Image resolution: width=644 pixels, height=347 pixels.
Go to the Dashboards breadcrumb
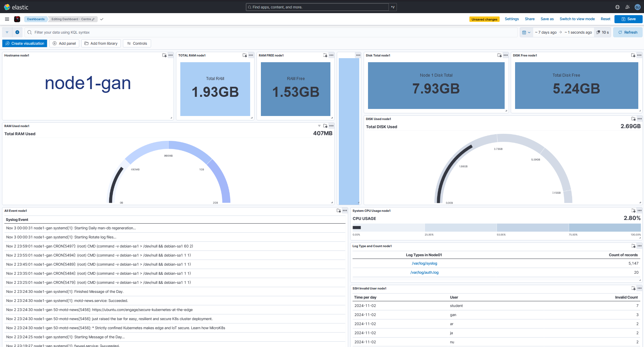point(36,19)
